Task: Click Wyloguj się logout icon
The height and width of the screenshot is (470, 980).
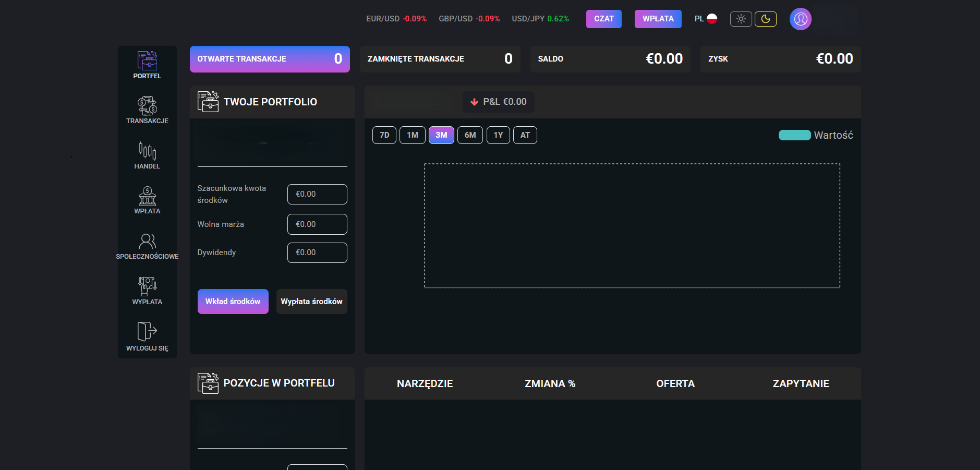Action: pyautogui.click(x=147, y=331)
